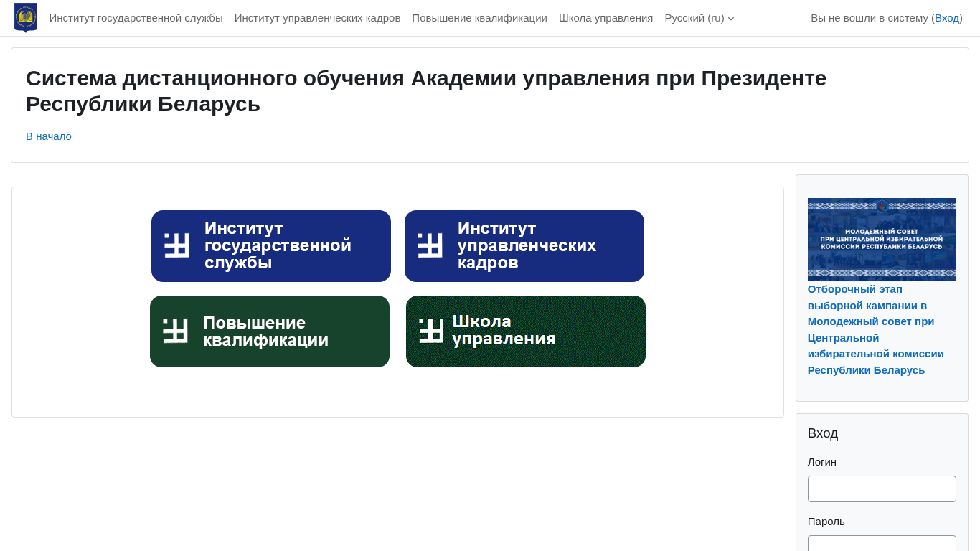Open Школа управления in the top menu

606,18
